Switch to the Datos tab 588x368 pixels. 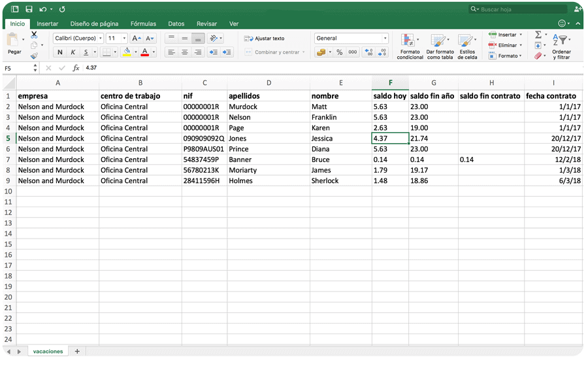click(176, 24)
